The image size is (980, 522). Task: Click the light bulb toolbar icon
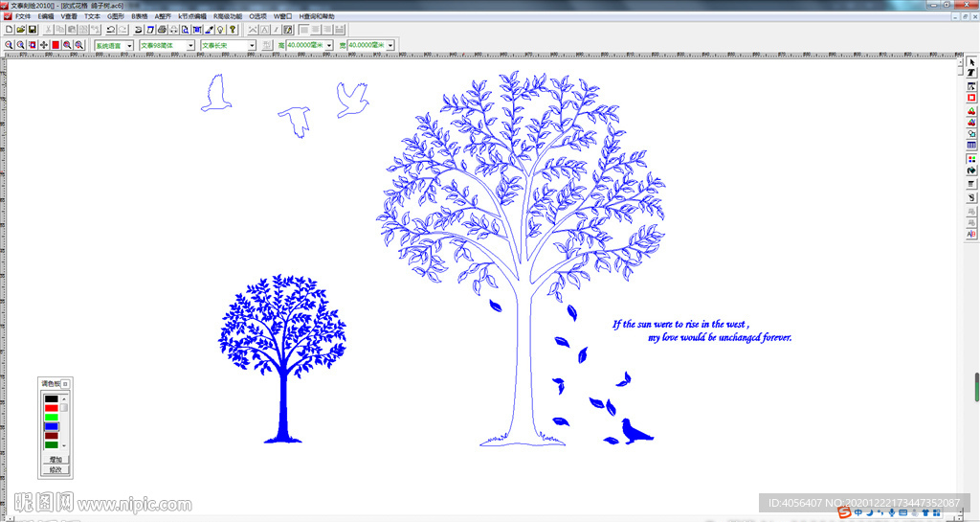[220, 30]
